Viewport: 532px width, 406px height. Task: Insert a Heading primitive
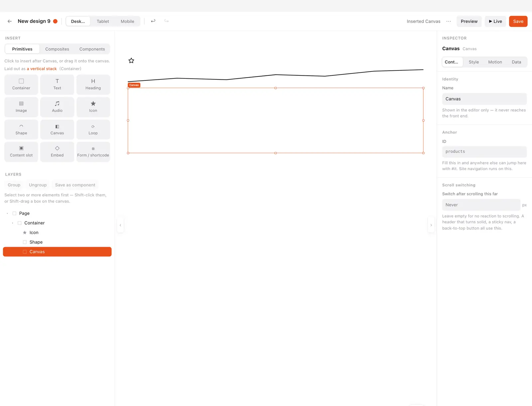(x=93, y=84)
